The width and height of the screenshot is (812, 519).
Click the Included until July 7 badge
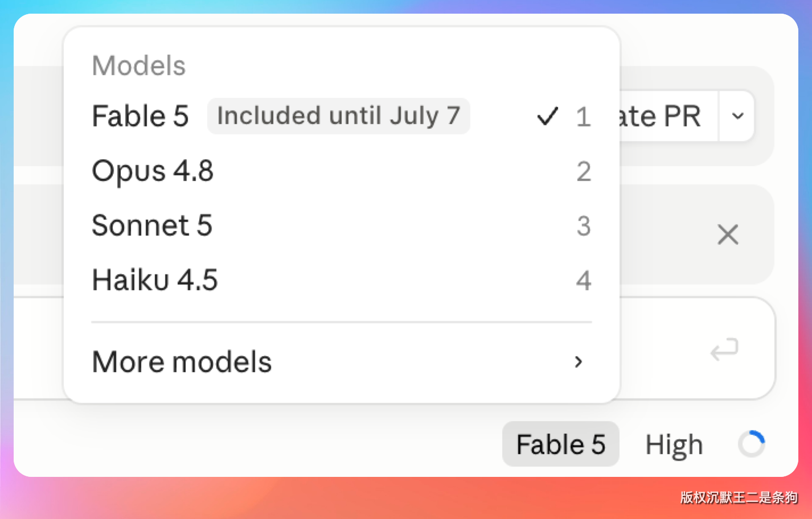click(338, 116)
